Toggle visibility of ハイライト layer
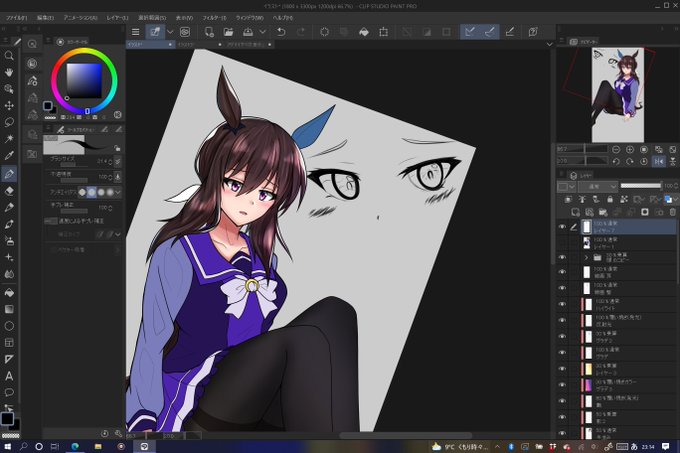The image size is (680, 453). [562, 304]
